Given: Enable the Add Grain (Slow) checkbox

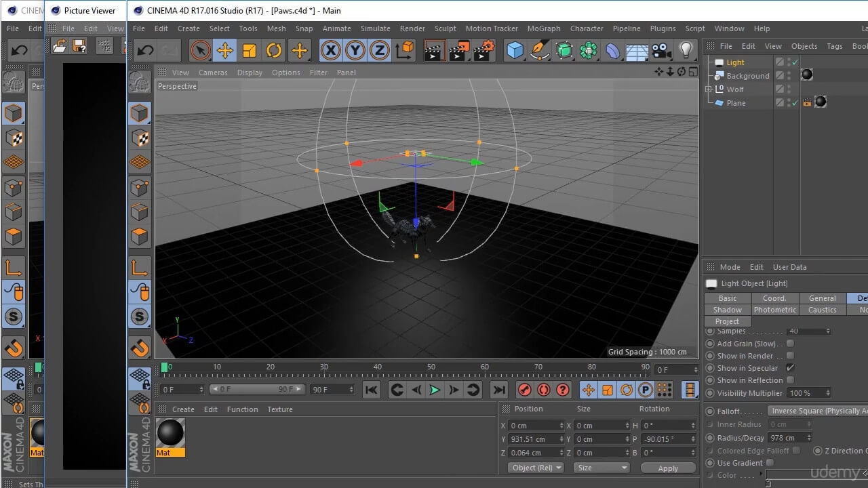Looking at the screenshot, I should click(x=790, y=344).
